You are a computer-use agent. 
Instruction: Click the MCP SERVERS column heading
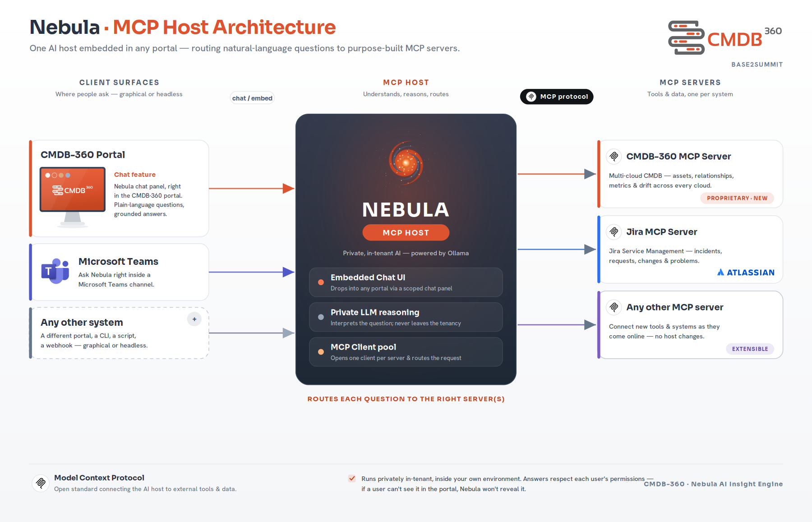(690, 83)
